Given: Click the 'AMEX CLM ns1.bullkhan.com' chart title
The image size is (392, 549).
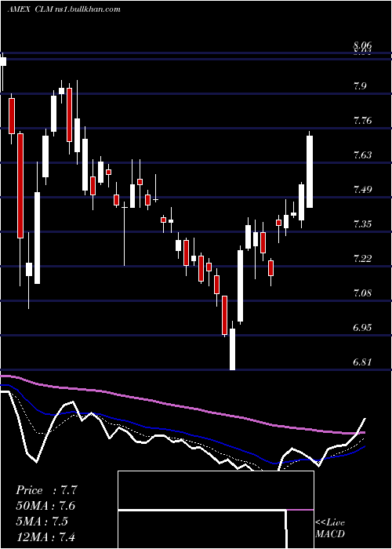Looking at the screenshot, I should pyautogui.click(x=64, y=9).
